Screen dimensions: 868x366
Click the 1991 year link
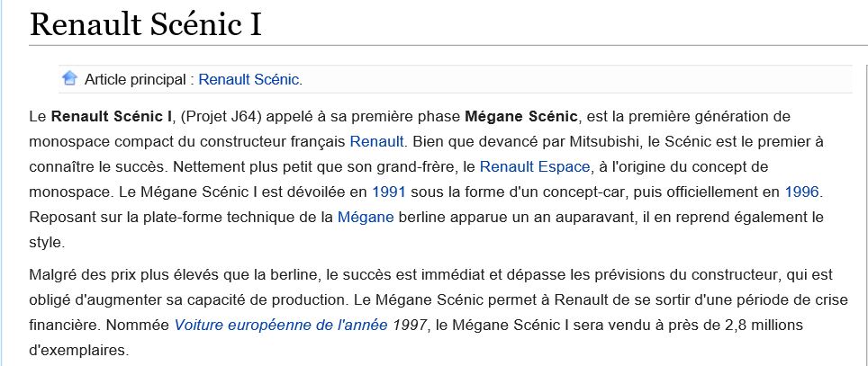tap(389, 192)
